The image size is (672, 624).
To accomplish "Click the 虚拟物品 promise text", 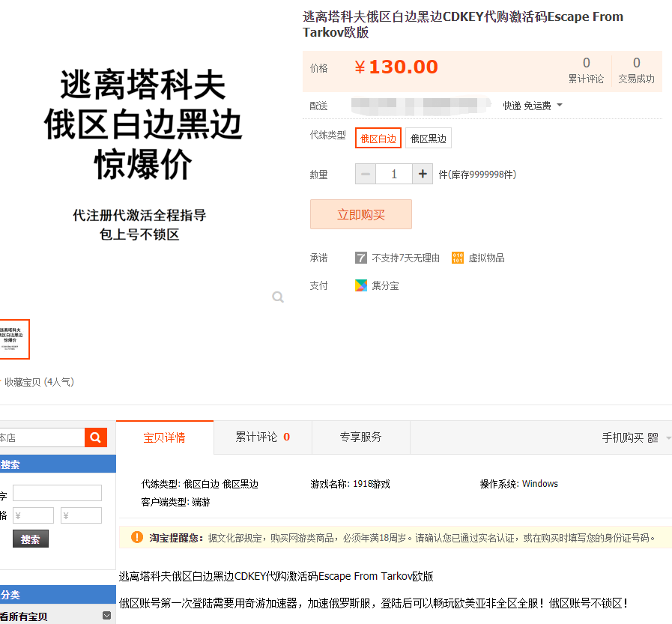I will [x=486, y=258].
